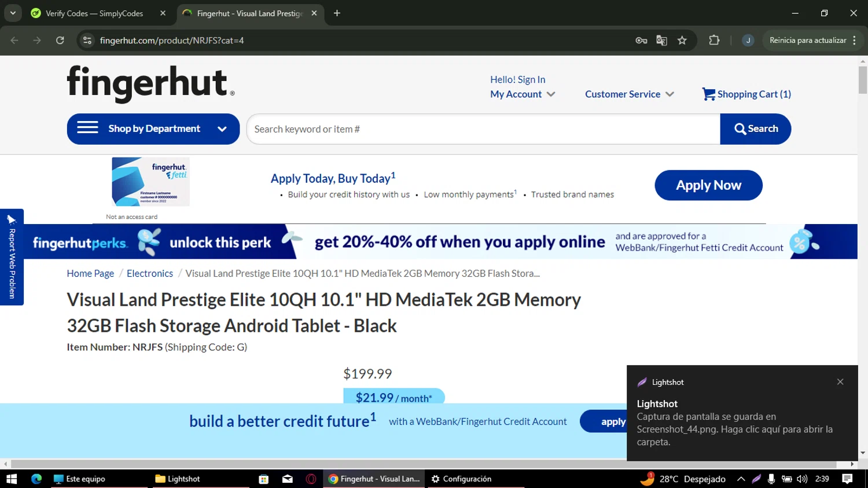Open the Chrome profile J avatar
Screen dimensions: 868x488
coord(748,41)
